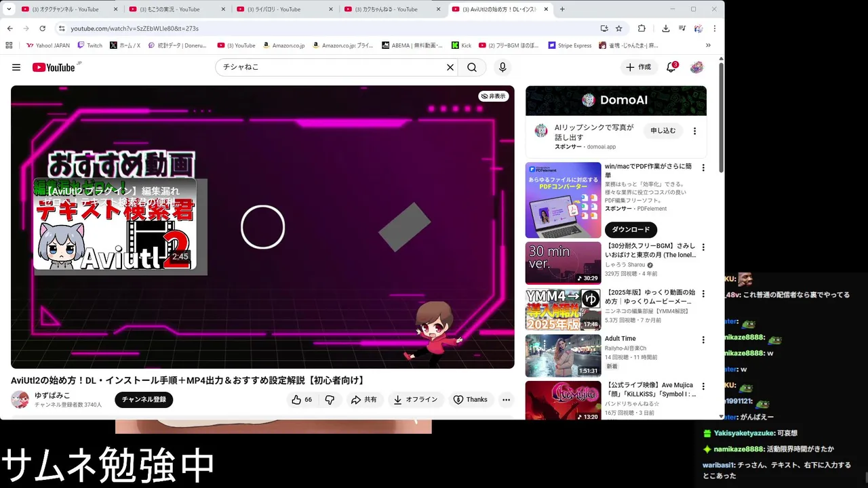Open the video title AviUtl2の始め方
868x488 pixels.
coord(189,380)
